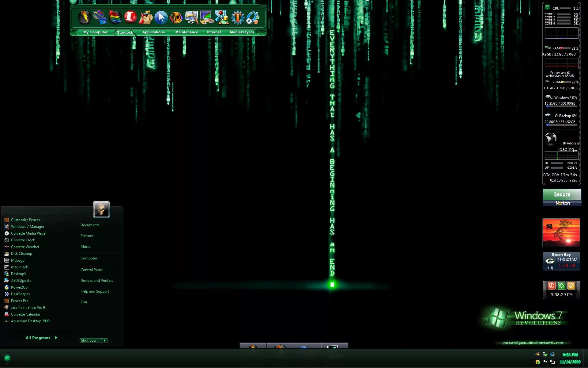
Task: Select the Internet toolbar icon
Action: [214, 32]
